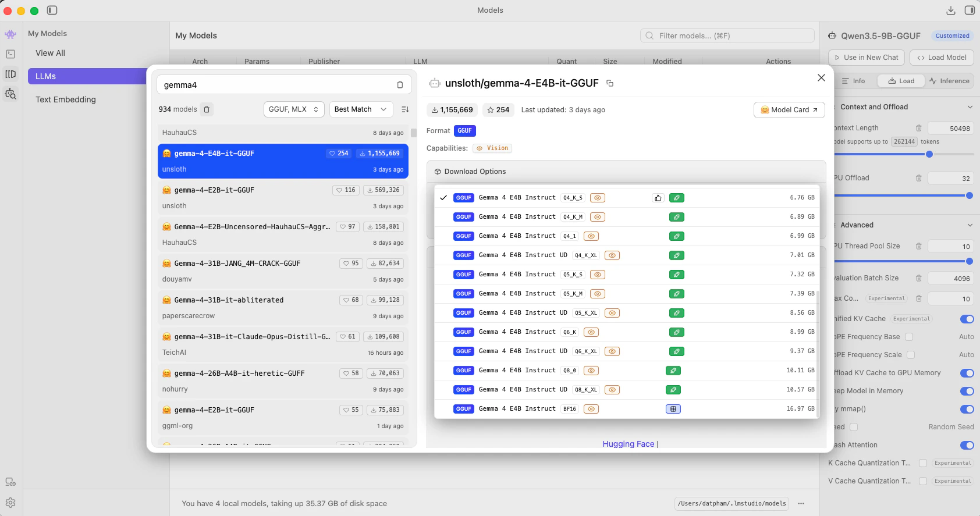The image size is (980, 516).
Task: Select LLMs in My Models sidebar
Action: click(x=87, y=76)
